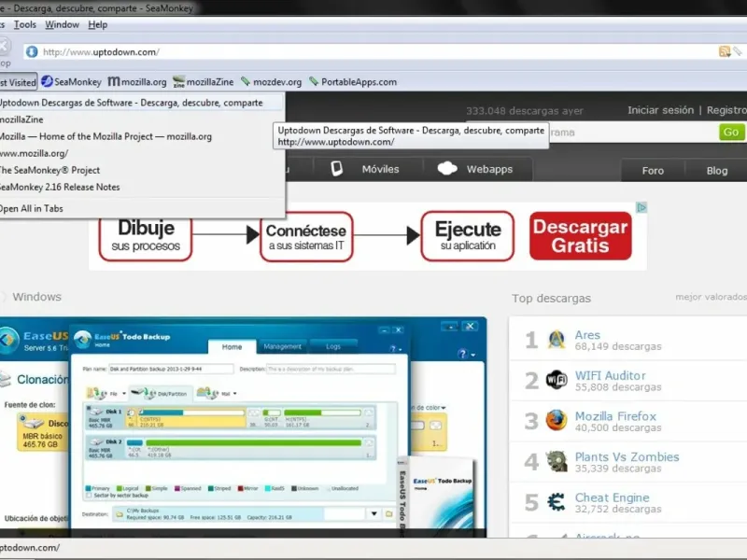747x560 pixels.
Task: Open the Window menu
Action: [x=62, y=25]
